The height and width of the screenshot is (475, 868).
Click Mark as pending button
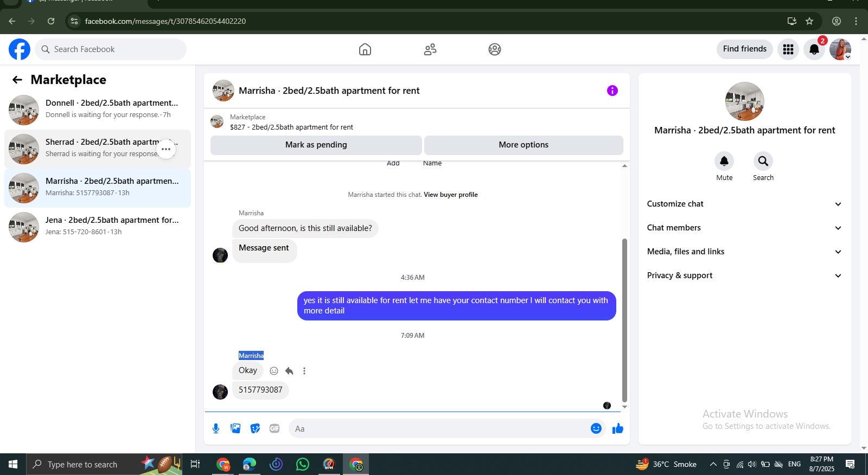click(316, 145)
